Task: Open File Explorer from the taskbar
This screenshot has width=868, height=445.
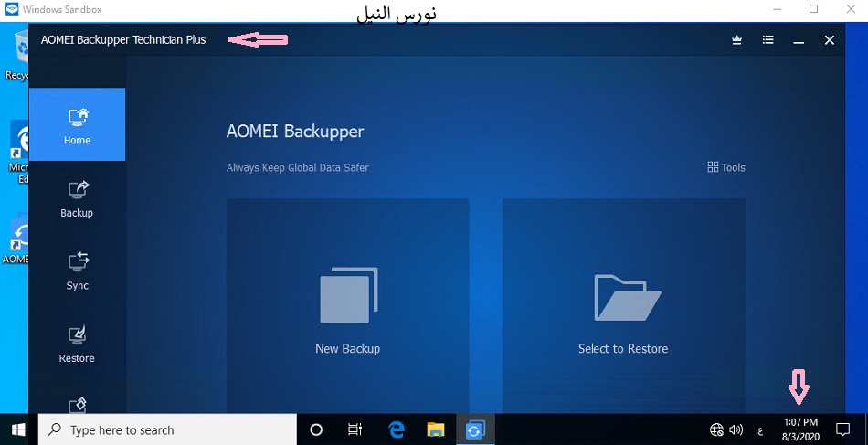Action: [436, 429]
